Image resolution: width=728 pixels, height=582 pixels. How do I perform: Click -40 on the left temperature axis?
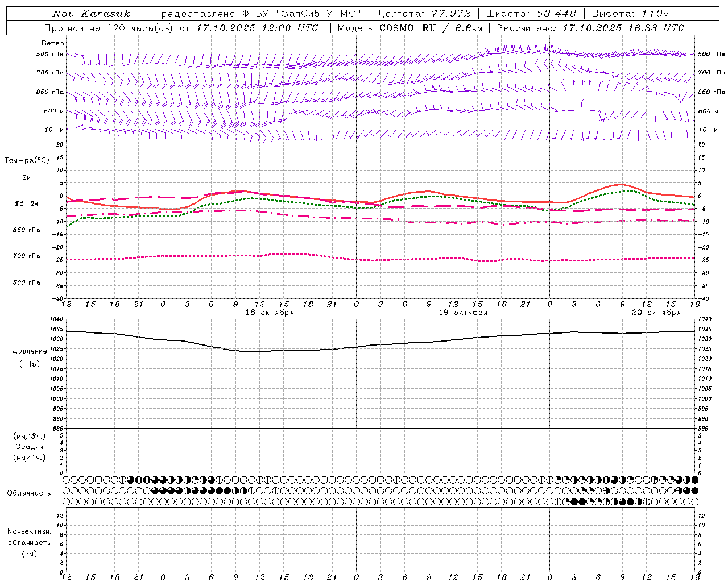click(x=57, y=298)
